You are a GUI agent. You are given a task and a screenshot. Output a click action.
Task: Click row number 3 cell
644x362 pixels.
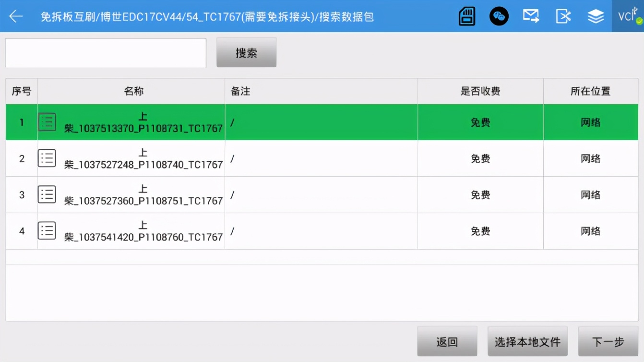click(x=22, y=195)
